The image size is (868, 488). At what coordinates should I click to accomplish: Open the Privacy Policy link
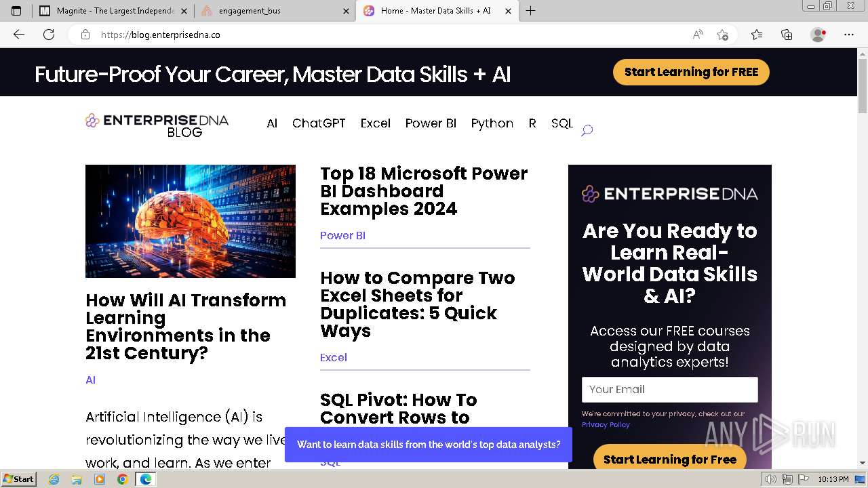coord(606,424)
